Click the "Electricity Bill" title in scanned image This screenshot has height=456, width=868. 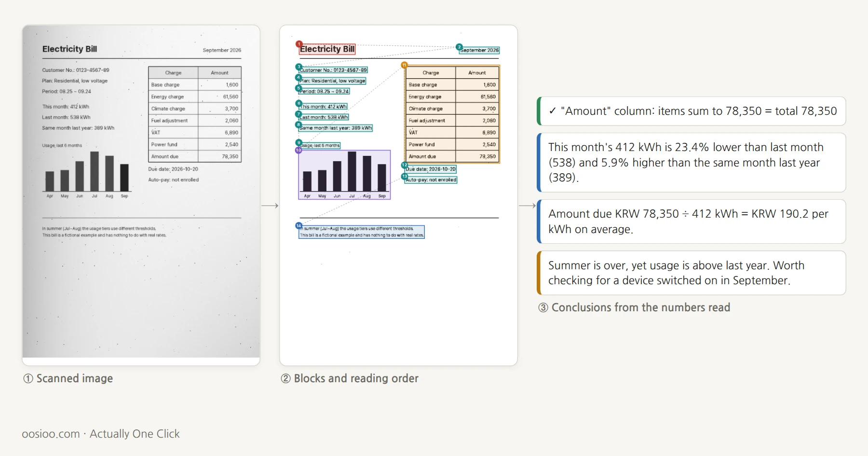coord(69,49)
